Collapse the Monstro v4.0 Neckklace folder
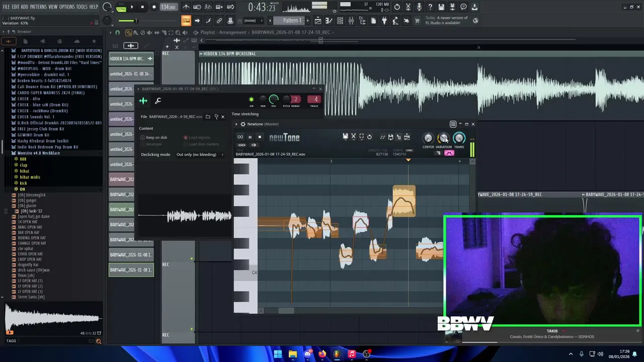 39,153
